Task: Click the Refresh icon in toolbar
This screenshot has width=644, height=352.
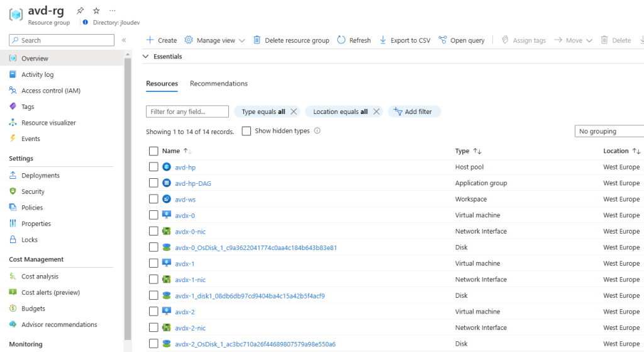Action: coord(341,40)
